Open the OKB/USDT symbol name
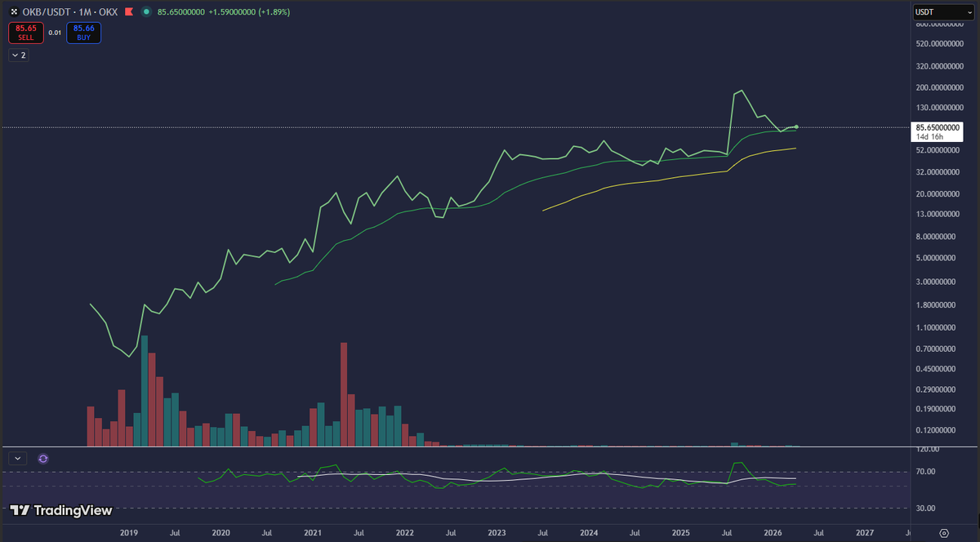980x542 pixels. click(x=46, y=11)
